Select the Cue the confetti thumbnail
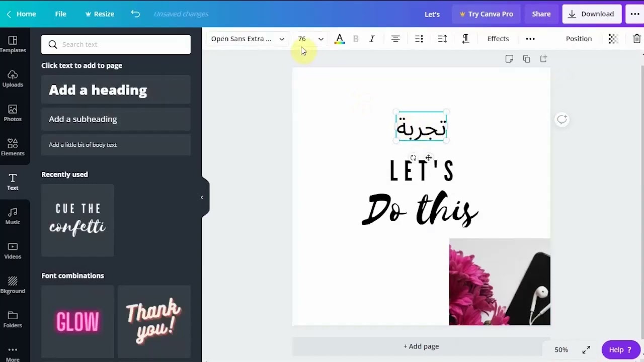 click(77, 220)
